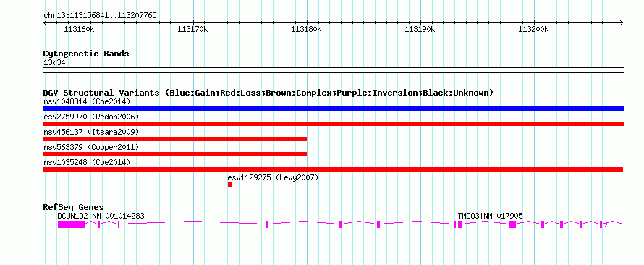Click the red nsv1035248 loss variant bar
Image resolution: width=644 pixels, height=265 pixels.
tap(333, 169)
